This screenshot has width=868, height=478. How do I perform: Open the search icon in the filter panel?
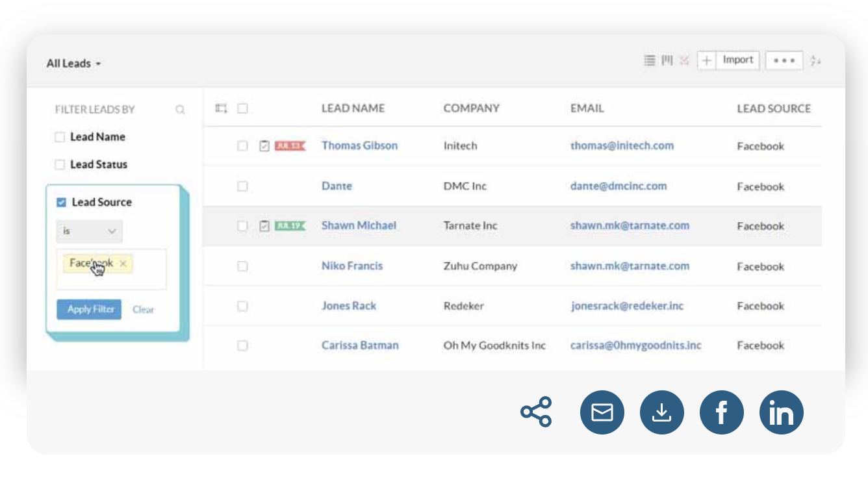click(x=180, y=109)
